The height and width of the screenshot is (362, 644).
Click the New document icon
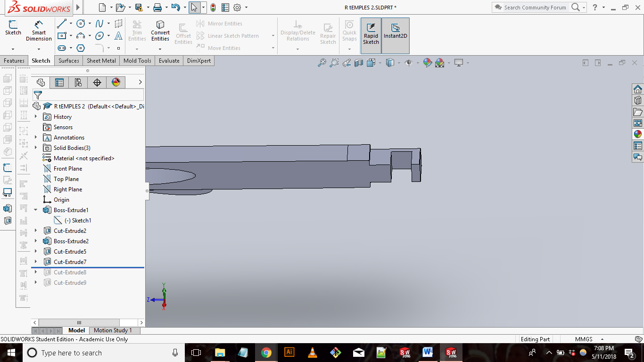(102, 8)
